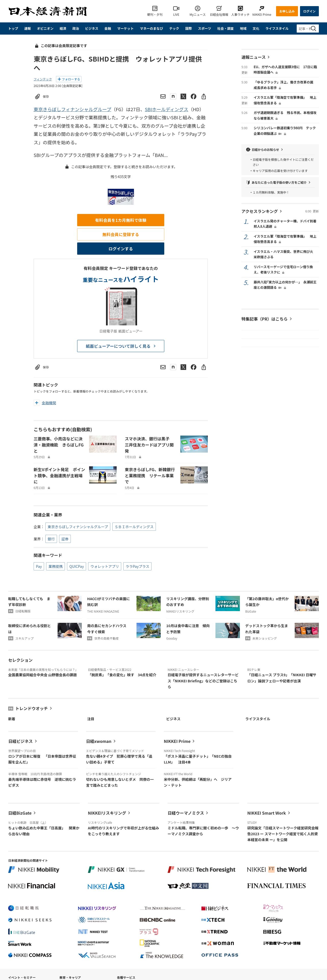Share by email using top envelope icon
The width and height of the screenshot is (327, 980).
point(163,97)
